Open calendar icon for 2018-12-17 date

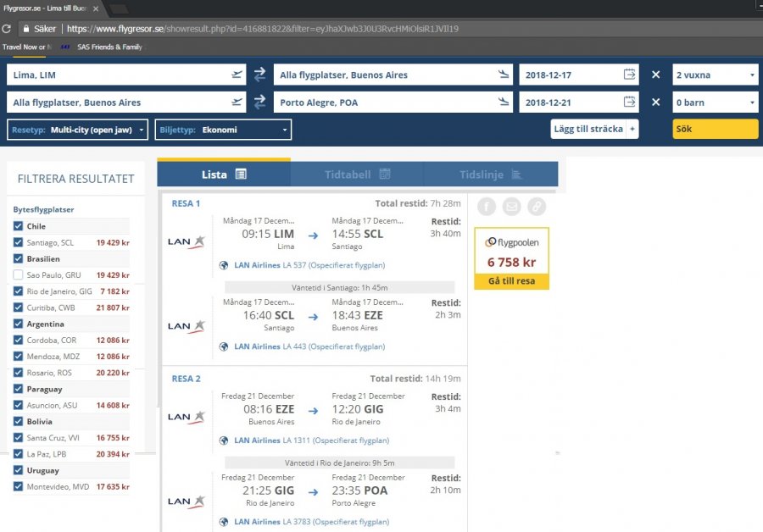(x=629, y=75)
